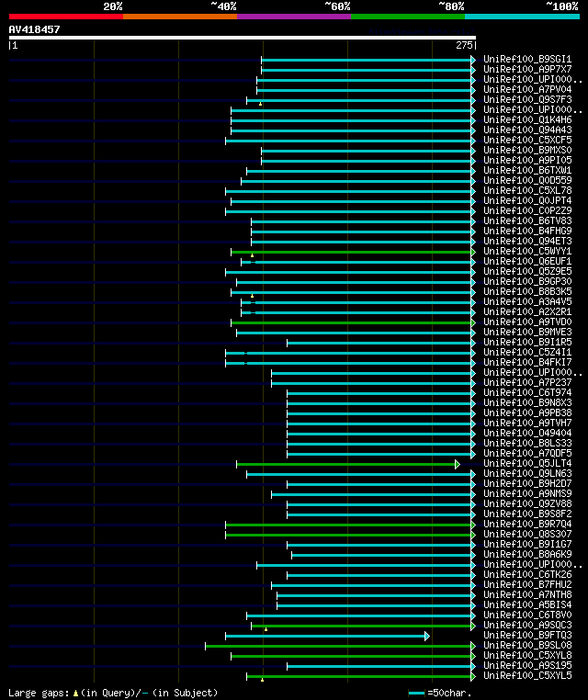Open hit UniRef100_B9SGI1
Screen dimensions: 588x700
click(x=527, y=59)
